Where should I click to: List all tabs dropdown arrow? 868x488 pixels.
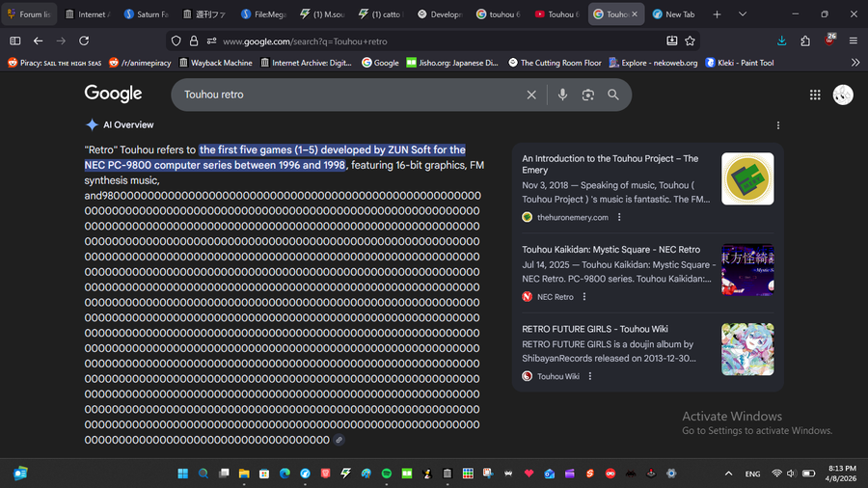[x=743, y=14]
